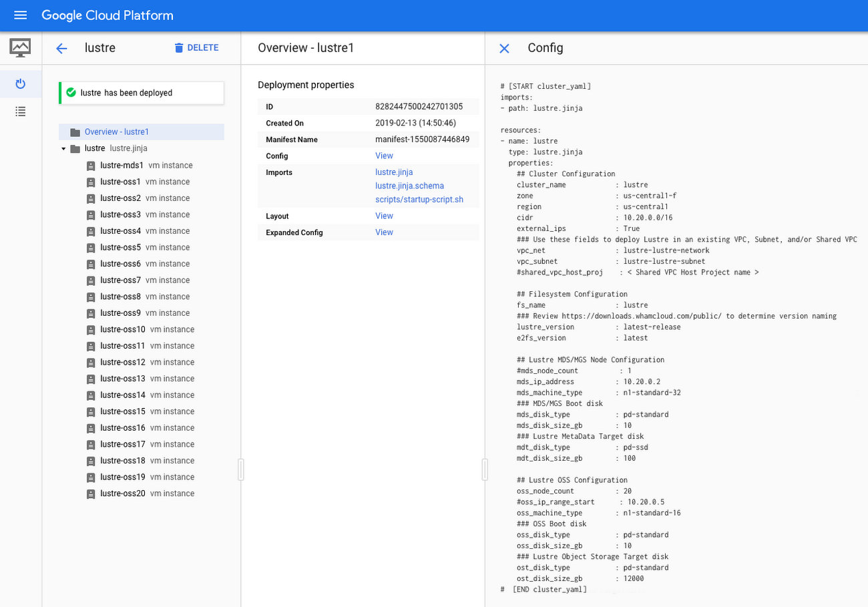This screenshot has height=607, width=868.
Task: Click the folder icon beside lustre lustre.jinja
Action: pyautogui.click(x=75, y=149)
